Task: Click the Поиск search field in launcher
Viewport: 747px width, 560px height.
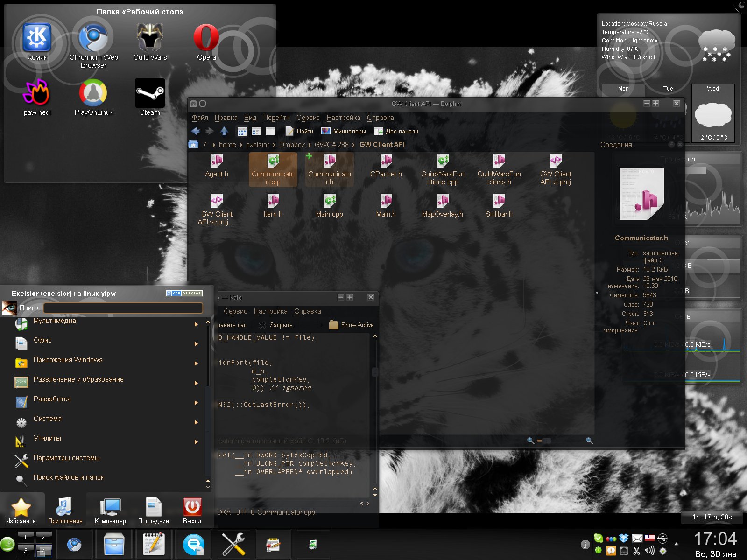Action: click(x=123, y=308)
